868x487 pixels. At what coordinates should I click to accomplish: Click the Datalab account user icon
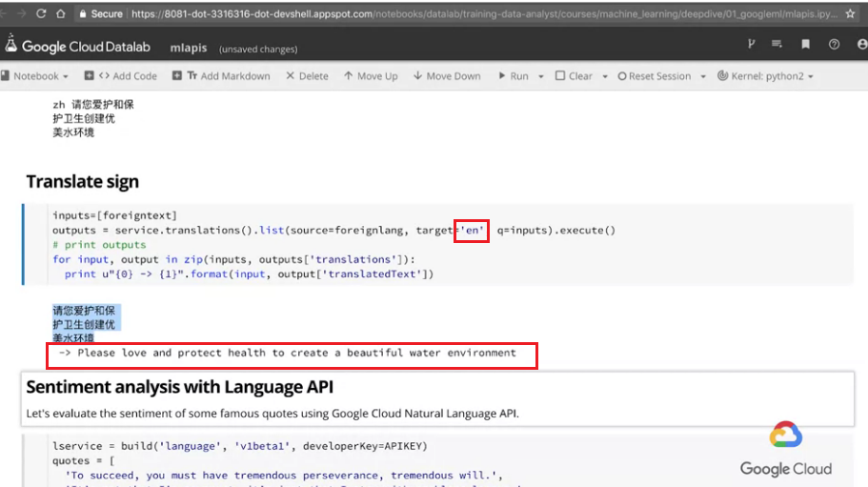pos(862,44)
